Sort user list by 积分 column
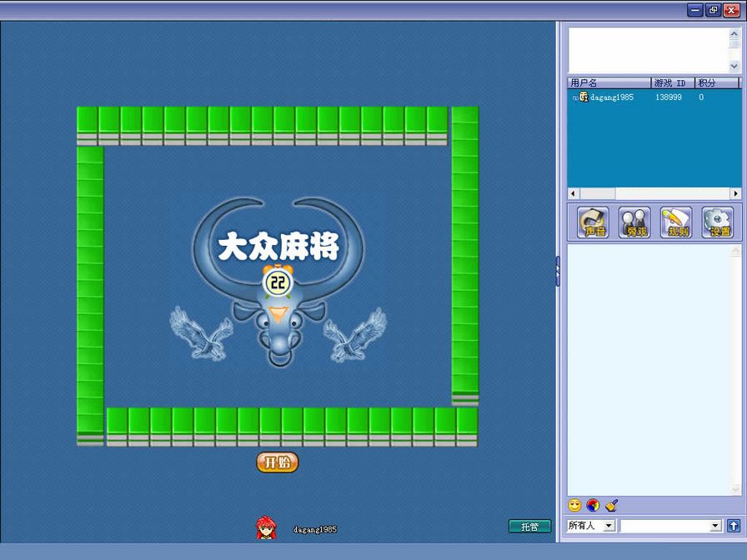 click(x=716, y=82)
